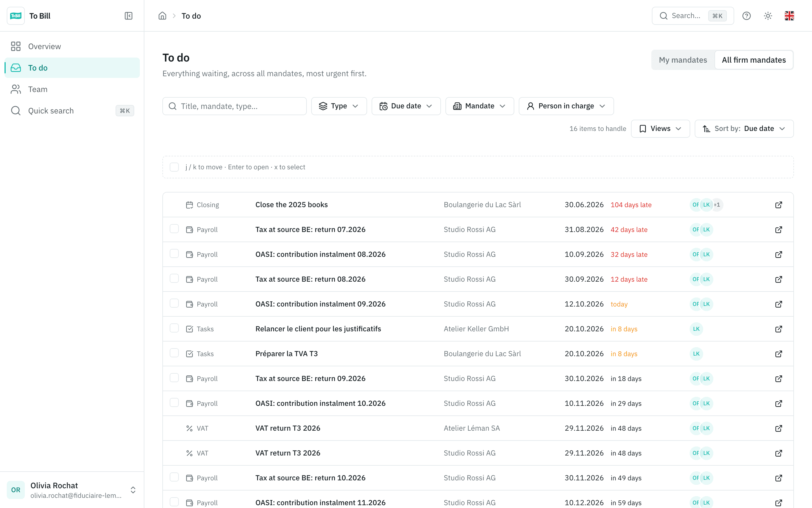This screenshot has height=508, width=812.
Task: Open Team in the sidebar
Action: tap(72, 89)
